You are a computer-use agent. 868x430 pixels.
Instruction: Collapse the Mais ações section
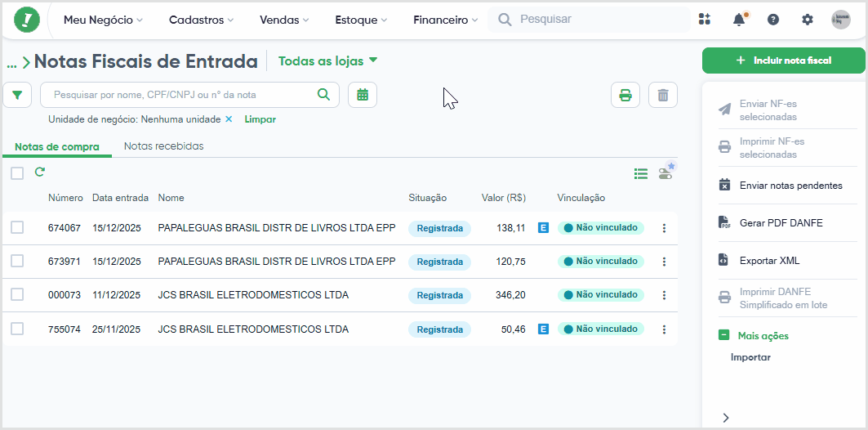pos(724,335)
